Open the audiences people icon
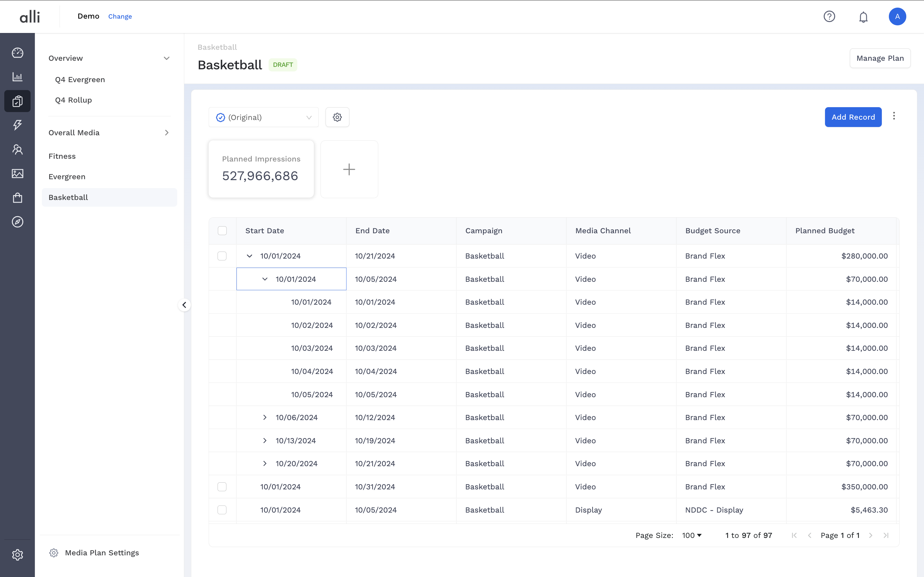Screen dimensions: 924x577 [17, 149]
